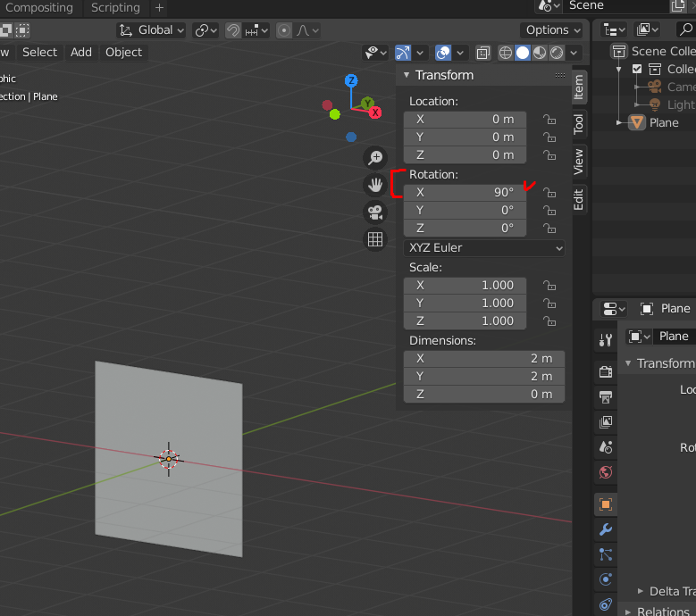Open Physics properties tab icon
Screen dimensions: 696x616
(x=606, y=579)
